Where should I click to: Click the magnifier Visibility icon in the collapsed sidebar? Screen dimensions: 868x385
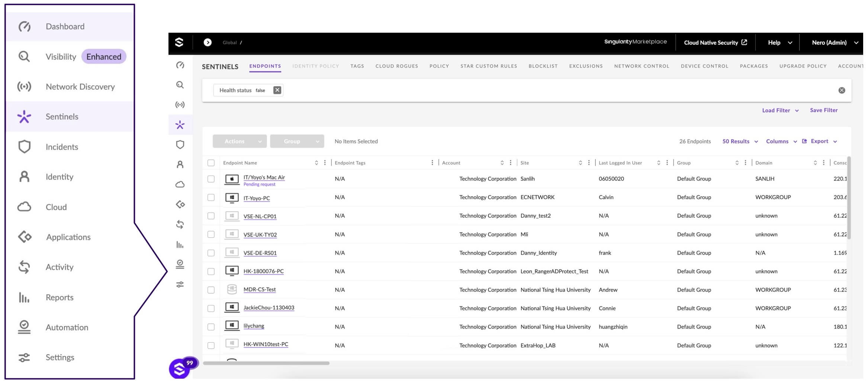click(180, 85)
